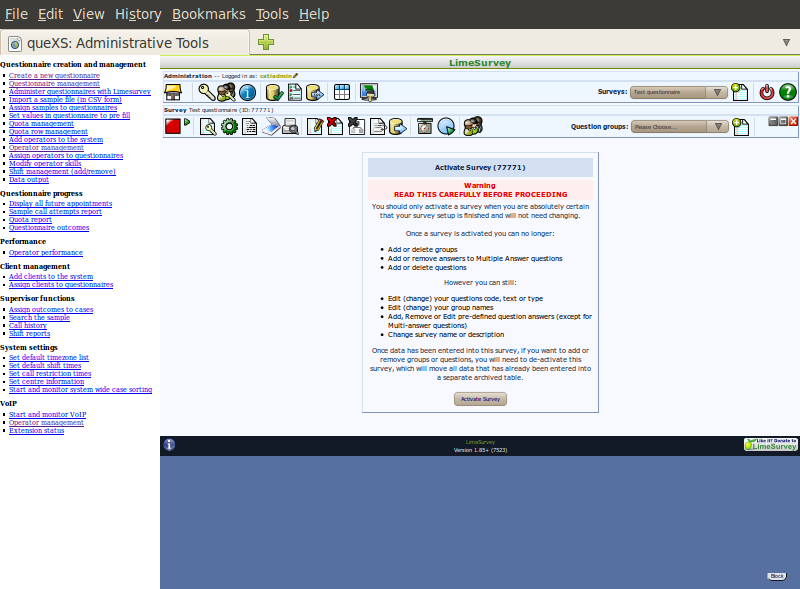Image resolution: width=800 pixels, height=589 pixels.
Task: Click the green activate arrow beside red square
Action: (186, 122)
